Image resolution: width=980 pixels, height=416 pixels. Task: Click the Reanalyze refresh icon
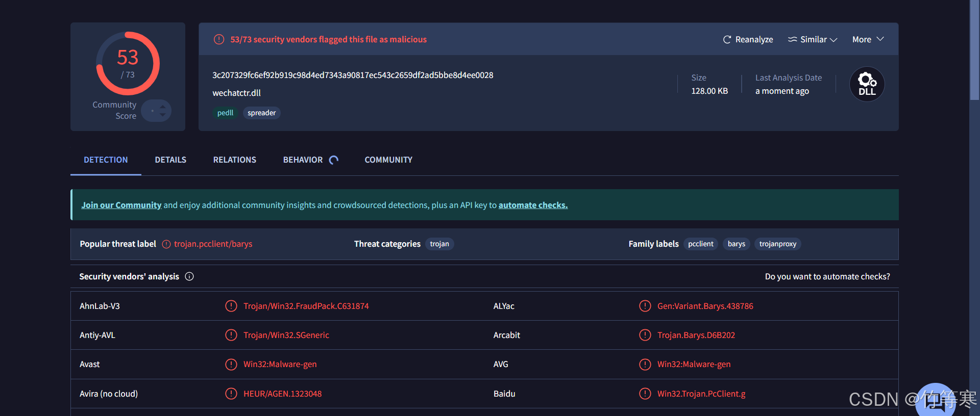pos(727,40)
